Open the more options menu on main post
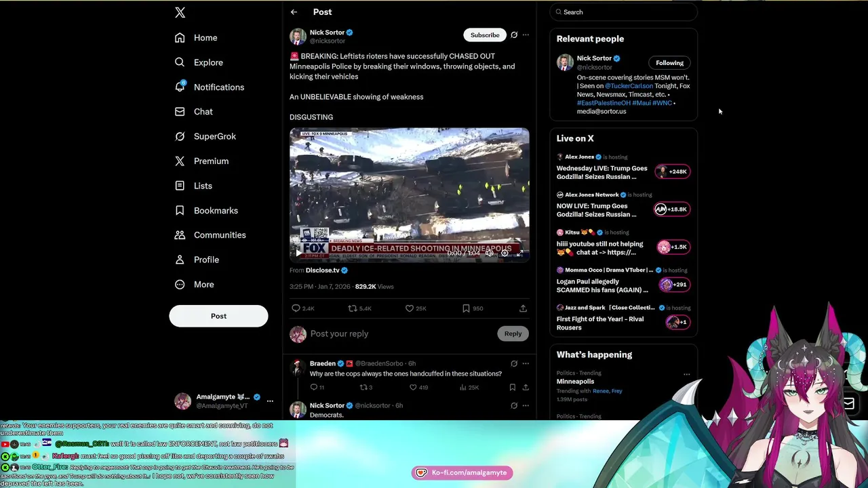Image resolution: width=868 pixels, height=488 pixels. 526,35
